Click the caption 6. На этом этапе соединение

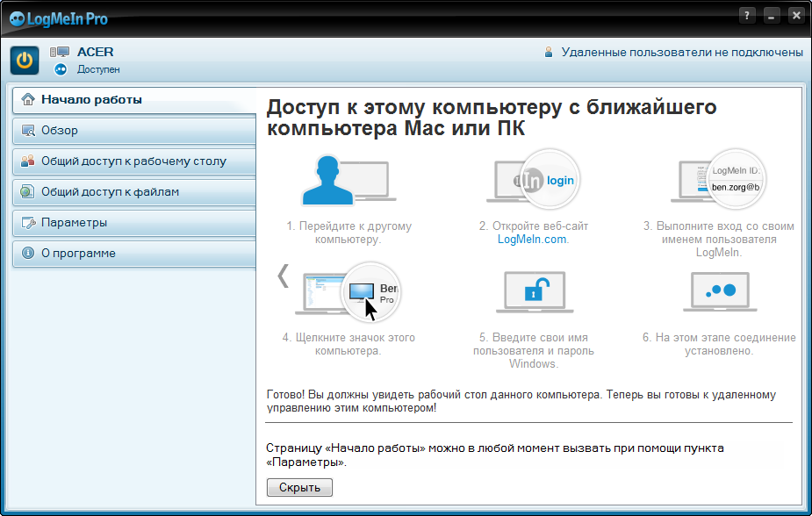click(x=719, y=344)
